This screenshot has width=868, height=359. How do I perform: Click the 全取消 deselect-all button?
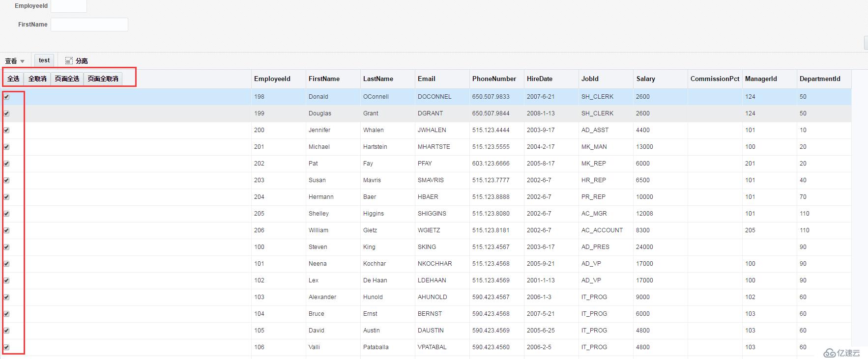37,79
